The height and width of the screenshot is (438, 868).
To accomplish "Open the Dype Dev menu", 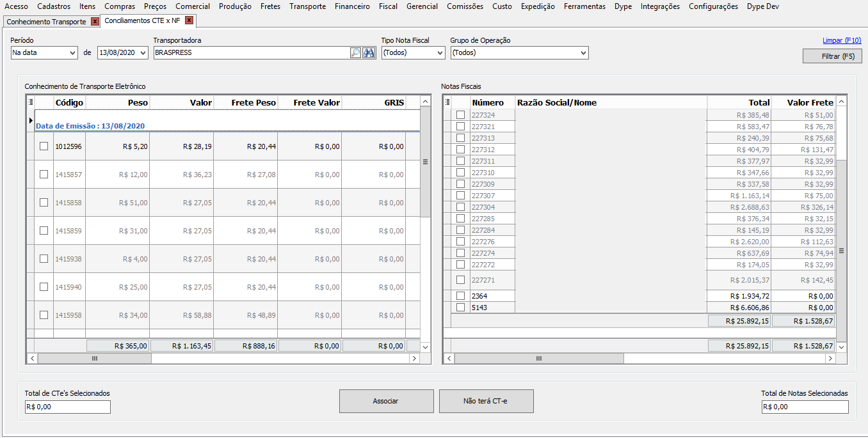I will 762,6.
